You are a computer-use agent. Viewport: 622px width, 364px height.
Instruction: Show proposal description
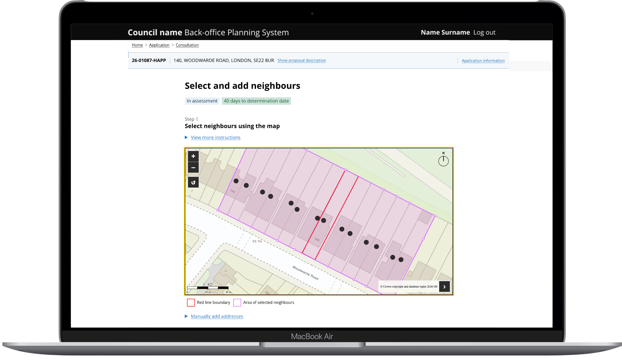301,60
